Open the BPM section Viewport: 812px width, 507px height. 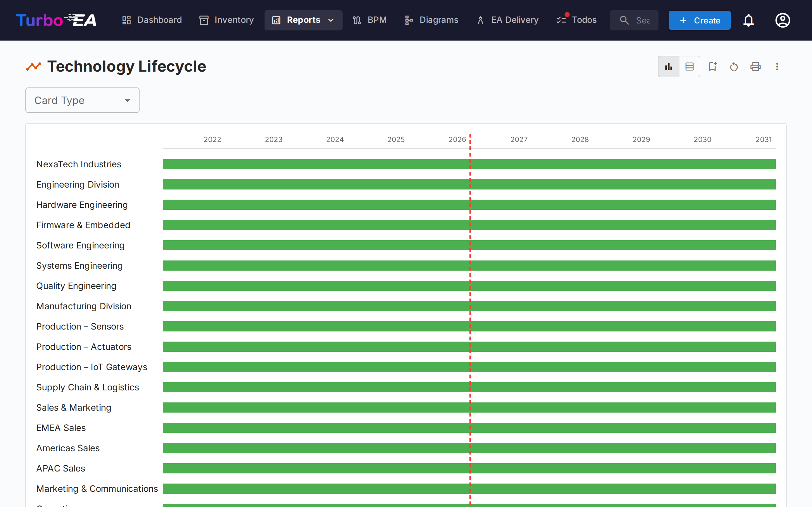tap(369, 20)
